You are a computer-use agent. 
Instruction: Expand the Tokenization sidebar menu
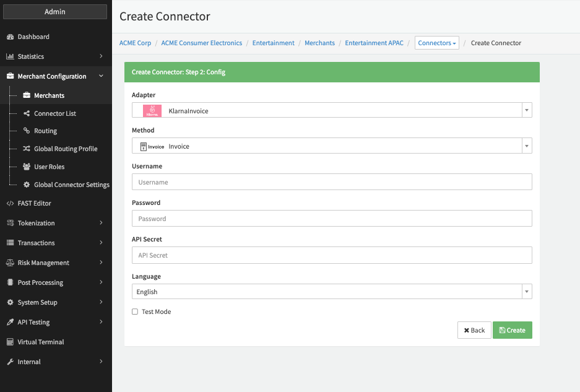pyautogui.click(x=56, y=223)
